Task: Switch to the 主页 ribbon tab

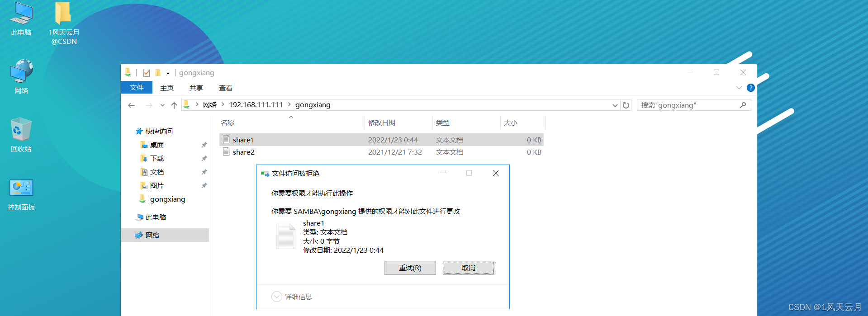Action: point(167,88)
